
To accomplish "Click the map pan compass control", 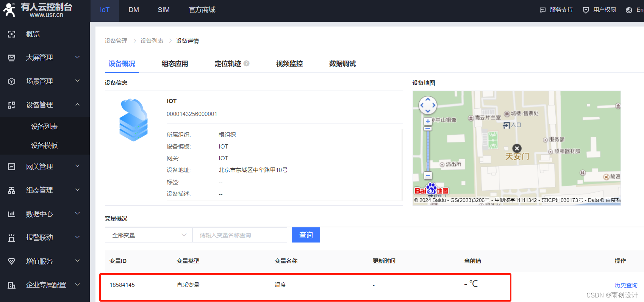I will (428, 105).
